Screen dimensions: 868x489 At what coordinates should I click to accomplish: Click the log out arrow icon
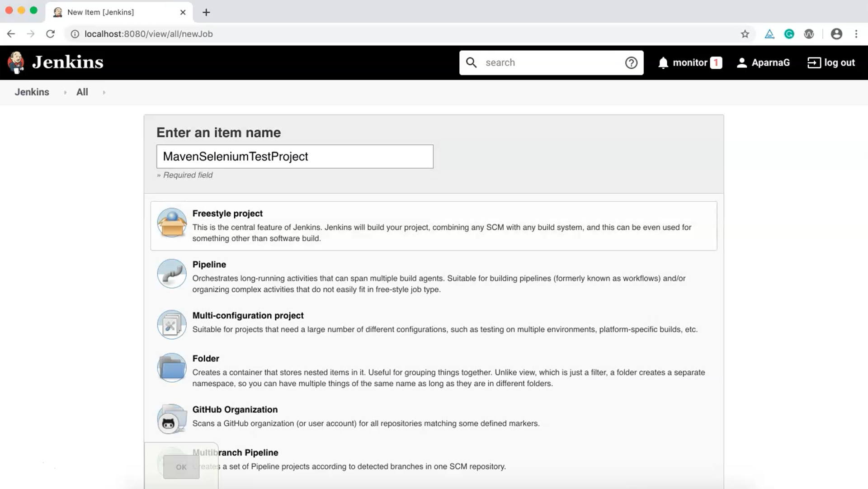814,62
